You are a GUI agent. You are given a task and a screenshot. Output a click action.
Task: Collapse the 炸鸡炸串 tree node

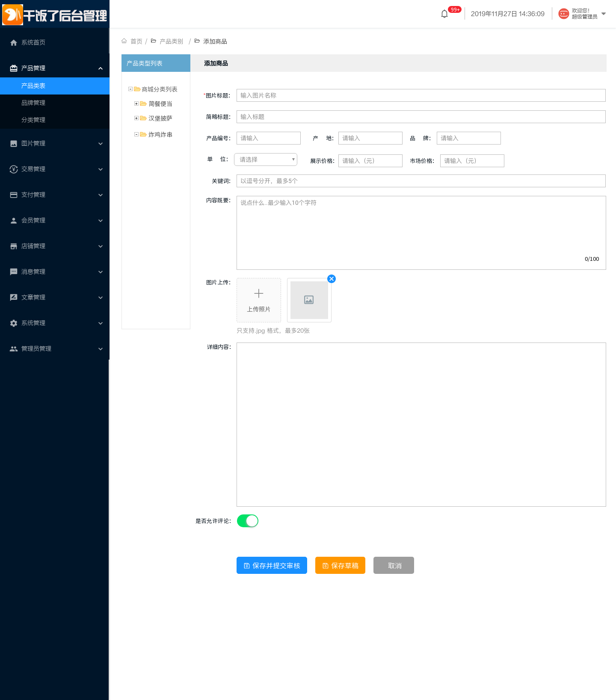click(136, 134)
